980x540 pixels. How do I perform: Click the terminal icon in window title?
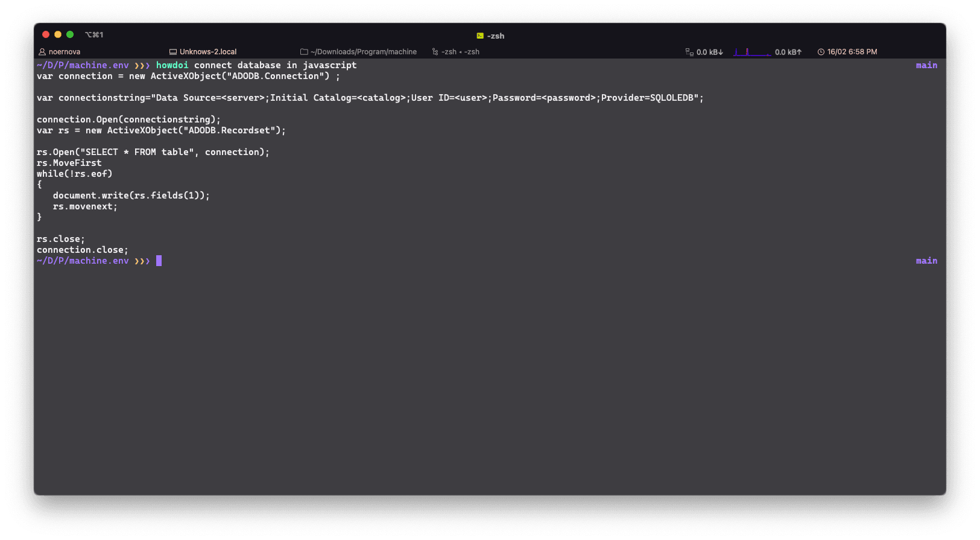pyautogui.click(x=480, y=36)
